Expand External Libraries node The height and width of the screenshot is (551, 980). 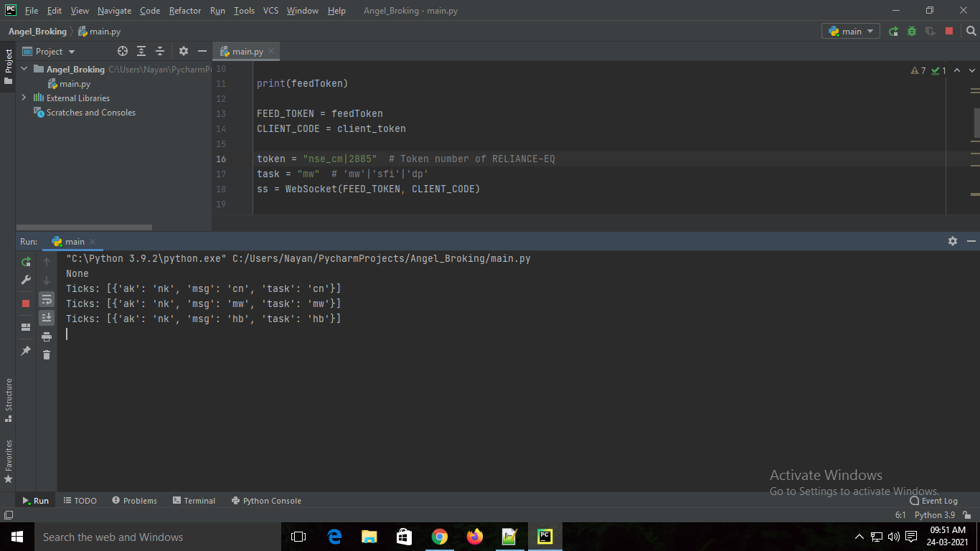tap(24, 98)
